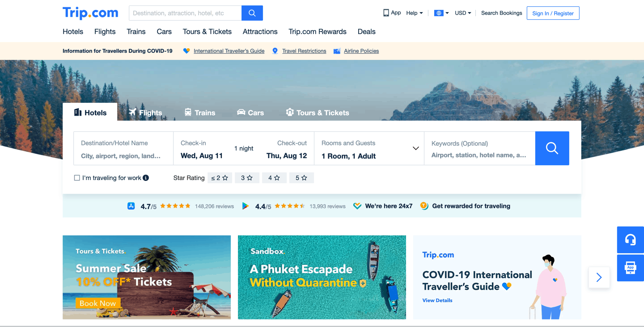644x327 pixels.
Task: Open the language globe dropdown
Action: pyautogui.click(x=441, y=13)
